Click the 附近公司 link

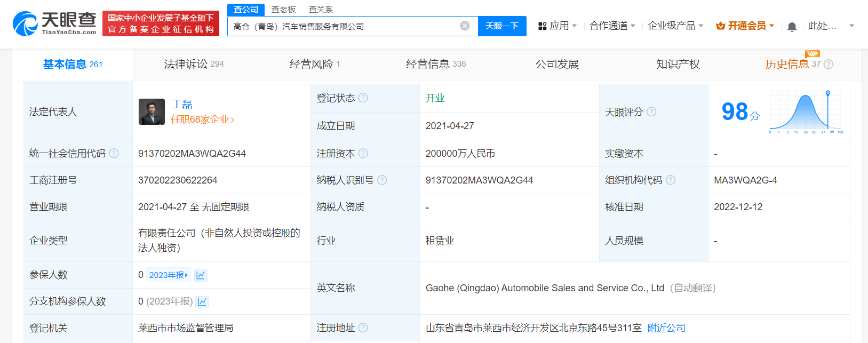(666, 328)
